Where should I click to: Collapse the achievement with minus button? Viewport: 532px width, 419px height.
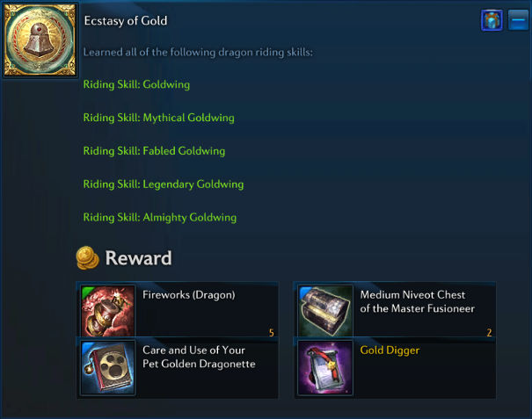[518, 20]
